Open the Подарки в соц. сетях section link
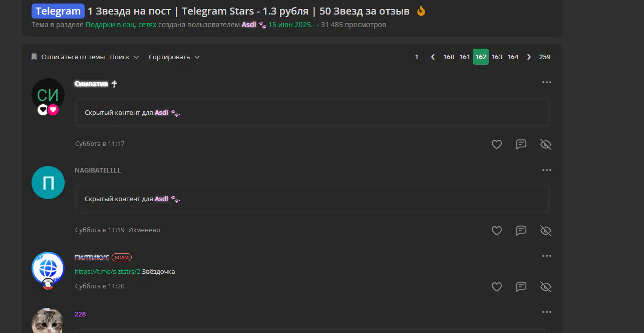Viewport: 644px width, 333px height. click(121, 25)
